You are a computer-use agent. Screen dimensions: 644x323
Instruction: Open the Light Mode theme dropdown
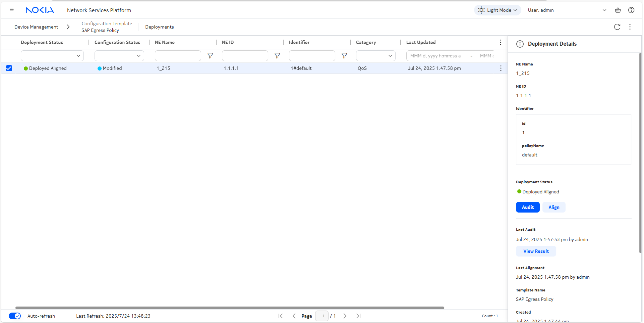pos(497,10)
